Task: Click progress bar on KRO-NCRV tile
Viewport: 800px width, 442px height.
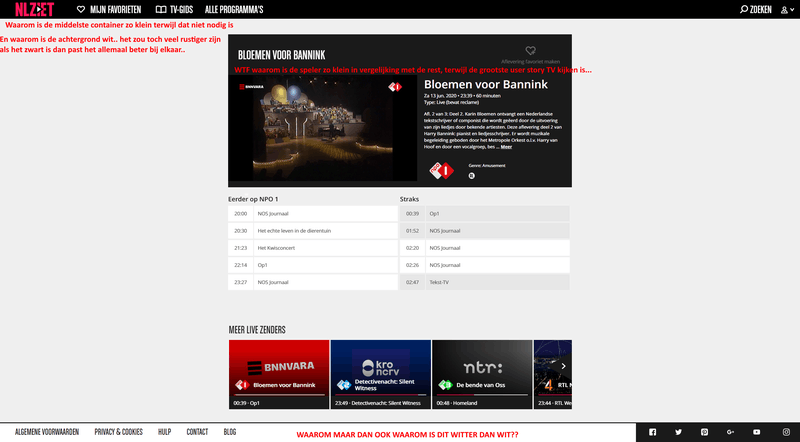Action: pyautogui.click(x=381, y=395)
